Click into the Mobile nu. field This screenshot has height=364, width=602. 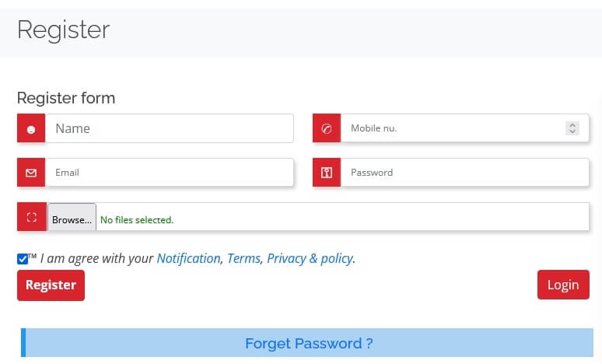click(451, 129)
